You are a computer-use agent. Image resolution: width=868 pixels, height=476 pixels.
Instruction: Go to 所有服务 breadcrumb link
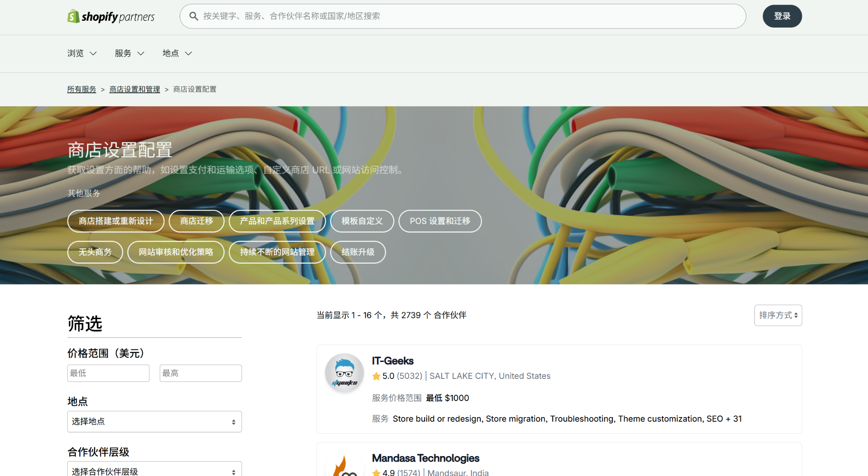coord(82,89)
